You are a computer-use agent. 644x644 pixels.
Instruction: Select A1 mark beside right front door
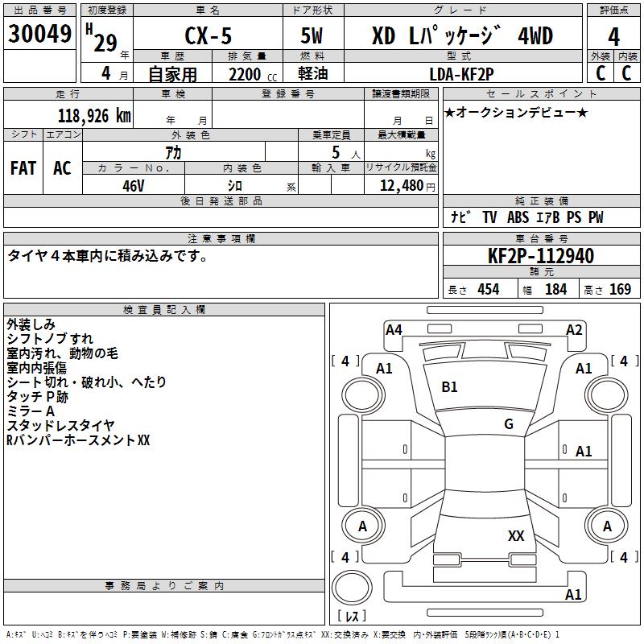tap(583, 452)
